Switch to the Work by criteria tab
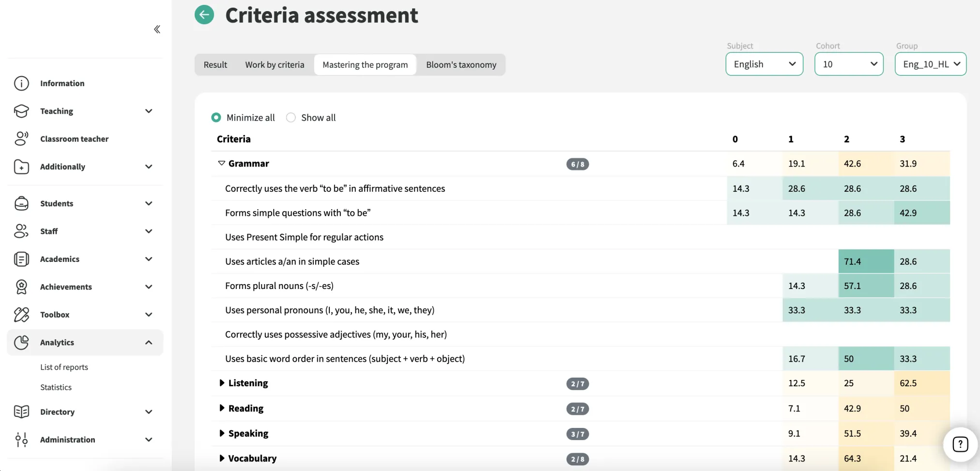Image resolution: width=980 pixels, height=471 pixels. pyautogui.click(x=275, y=65)
